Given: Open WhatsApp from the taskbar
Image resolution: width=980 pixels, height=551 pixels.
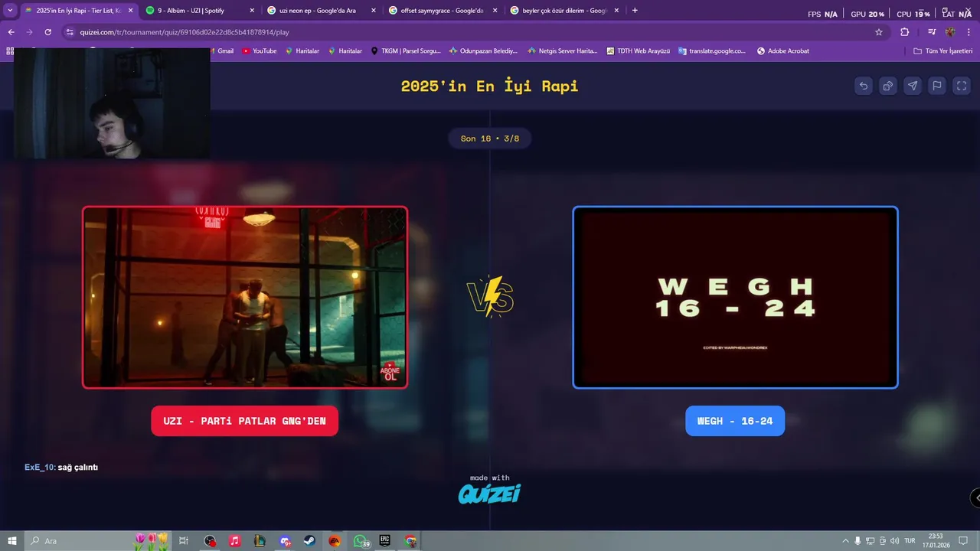Looking at the screenshot, I should pos(360,541).
